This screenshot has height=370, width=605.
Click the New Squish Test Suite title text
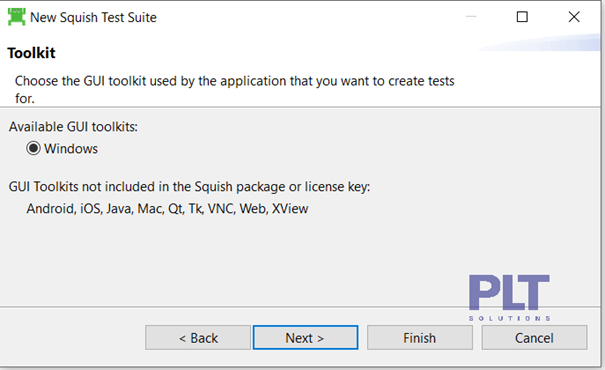point(93,17)
